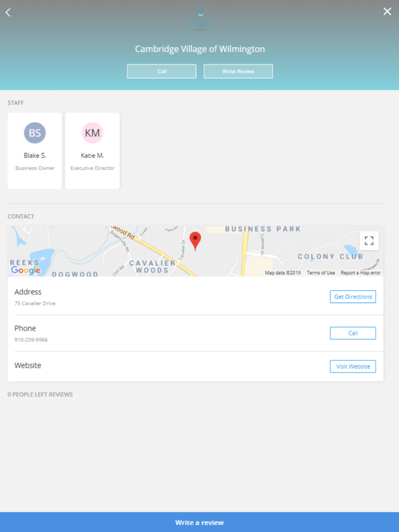Click the CONTACT section heading
This screenshot has height=532, width=399.
[x=21, y=216]
